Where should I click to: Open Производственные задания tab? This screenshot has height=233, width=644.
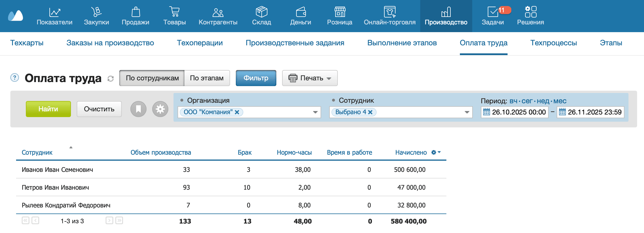pos(295,43)
